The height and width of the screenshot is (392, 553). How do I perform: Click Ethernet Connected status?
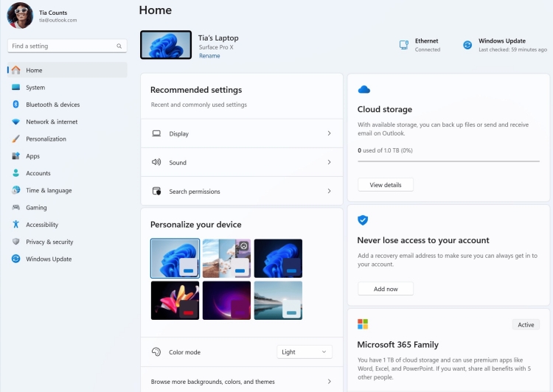point(428,49)
